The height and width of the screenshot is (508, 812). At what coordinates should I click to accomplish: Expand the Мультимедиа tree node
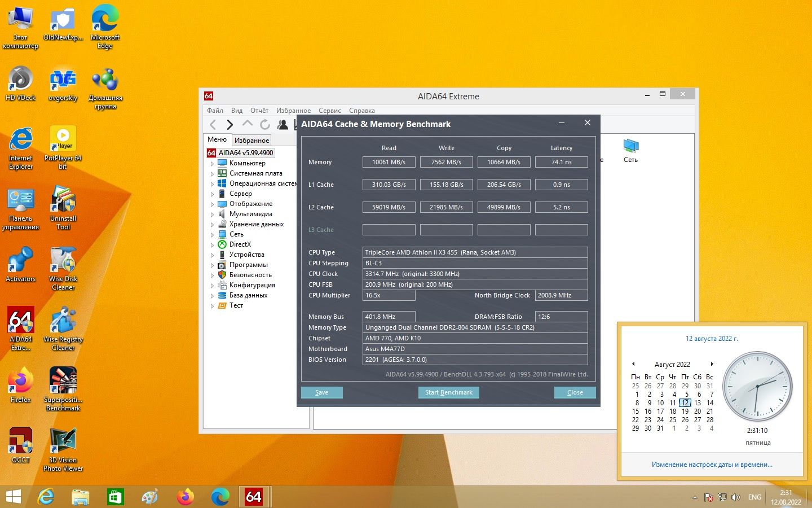click(x=213, y=214)
